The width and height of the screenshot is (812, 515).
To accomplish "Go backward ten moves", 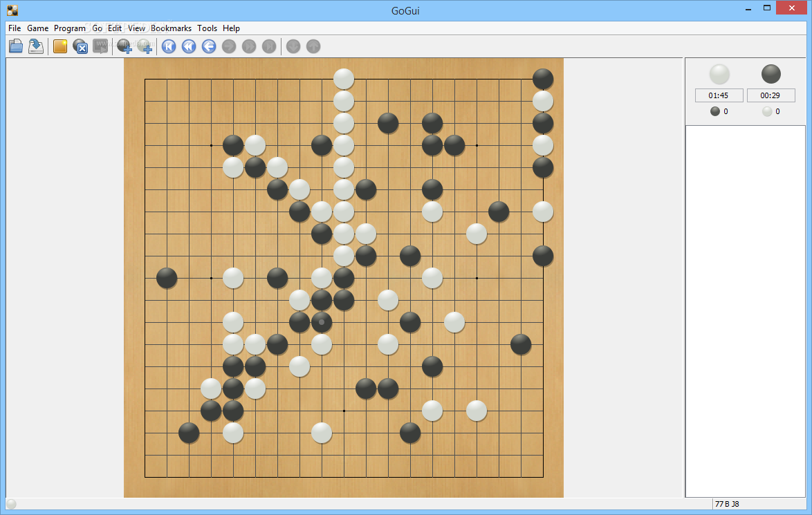I will click(189, 46).
